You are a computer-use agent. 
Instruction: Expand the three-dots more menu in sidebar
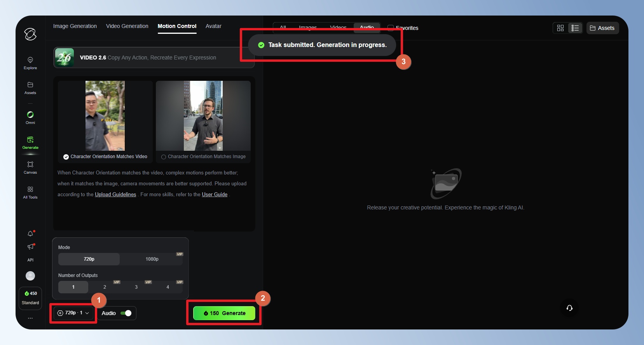pyautogui.click(x=30, y=318)
